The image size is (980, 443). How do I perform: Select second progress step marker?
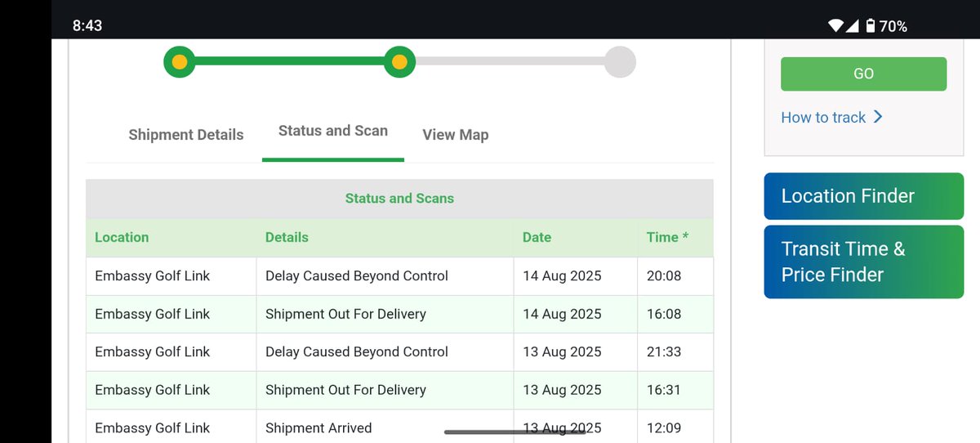[399, 62]
